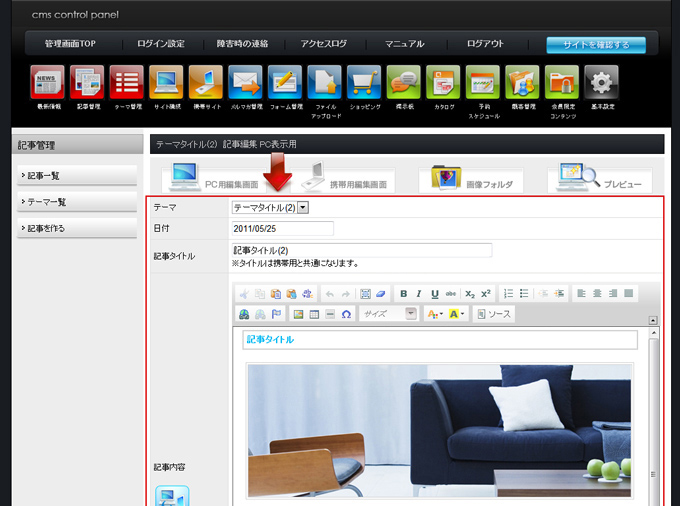Click the サイトを確認する button

(595, 45)
